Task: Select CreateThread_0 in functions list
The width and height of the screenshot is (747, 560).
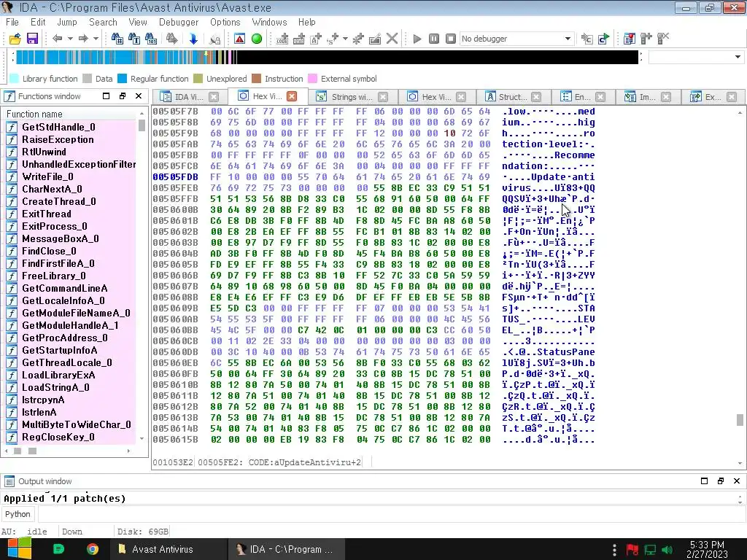Action: click(x=58, y=201)
